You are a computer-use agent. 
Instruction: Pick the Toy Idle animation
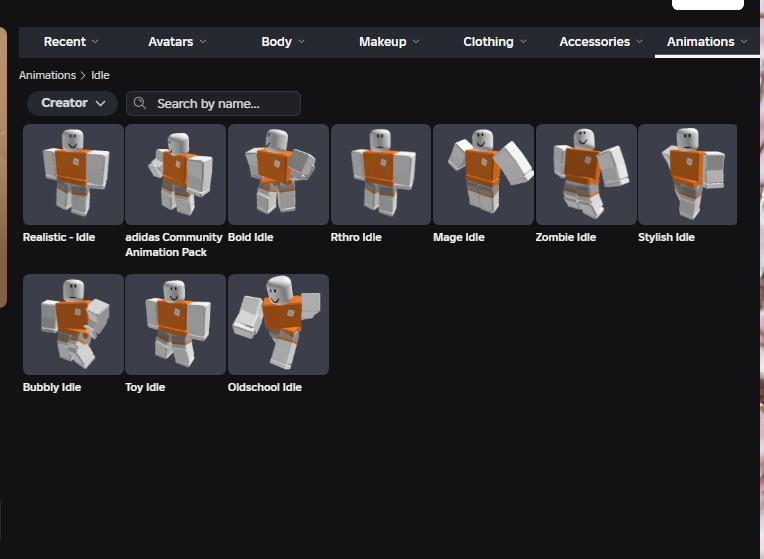click(176, 324)
